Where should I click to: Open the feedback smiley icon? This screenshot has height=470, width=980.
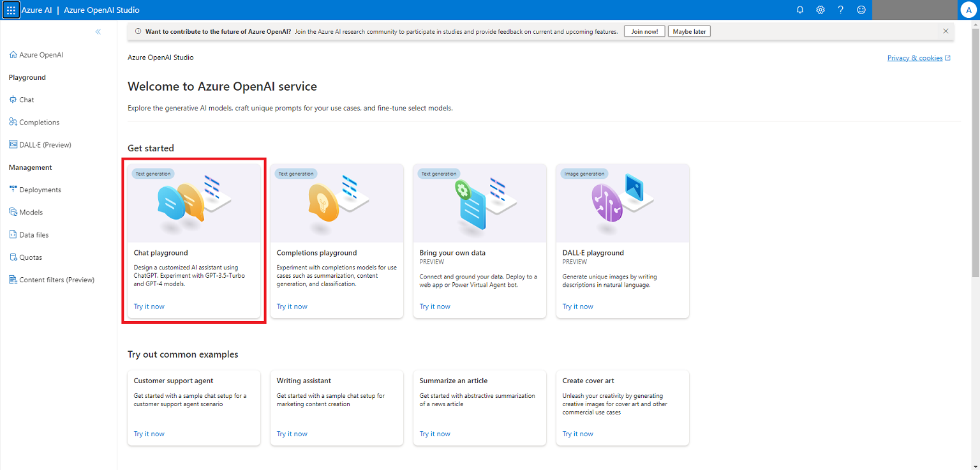[861, 10]
